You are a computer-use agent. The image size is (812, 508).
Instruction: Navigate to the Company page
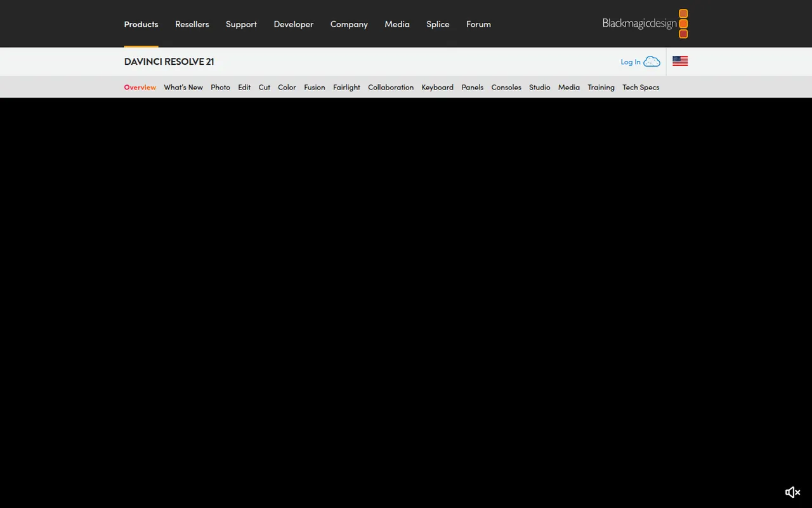[x=349, y=24]
